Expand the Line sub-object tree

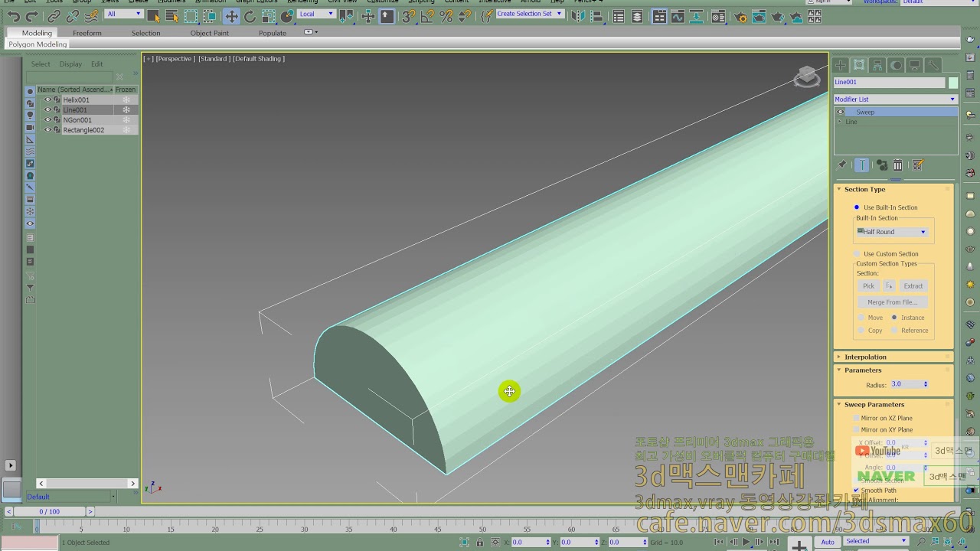pyautogui.click(x=840, y=122)
